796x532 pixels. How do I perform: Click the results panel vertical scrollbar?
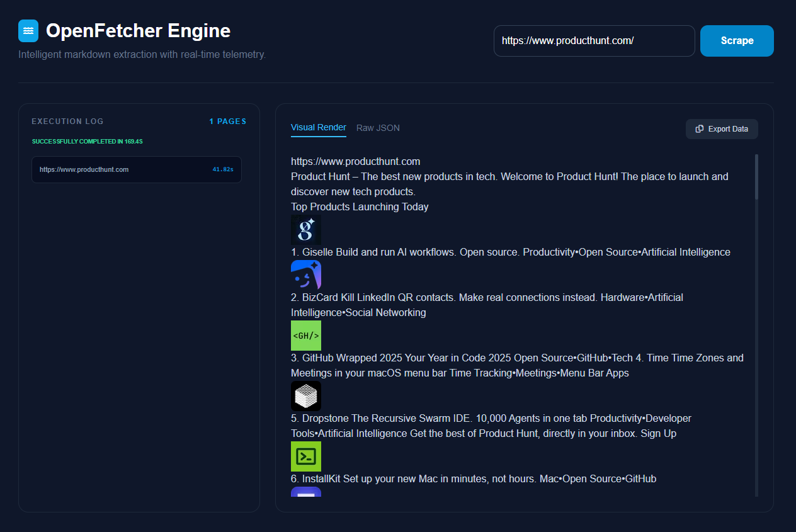756,177
